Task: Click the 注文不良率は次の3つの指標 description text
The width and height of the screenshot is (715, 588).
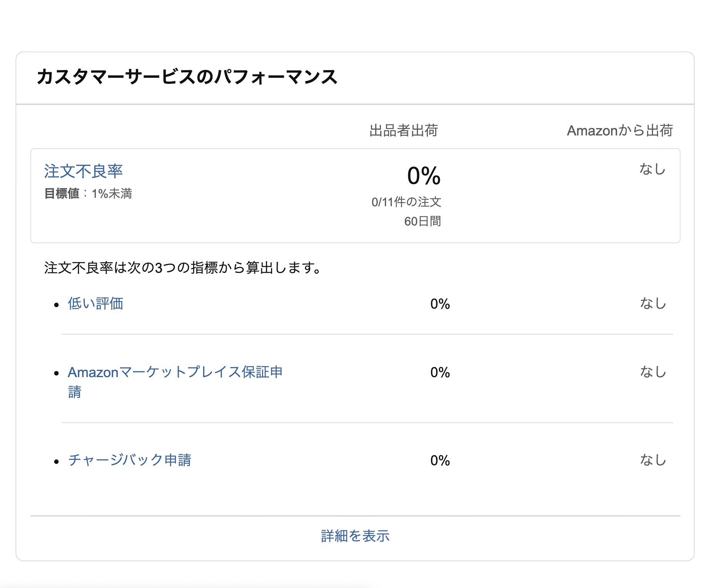Action: 183,267
